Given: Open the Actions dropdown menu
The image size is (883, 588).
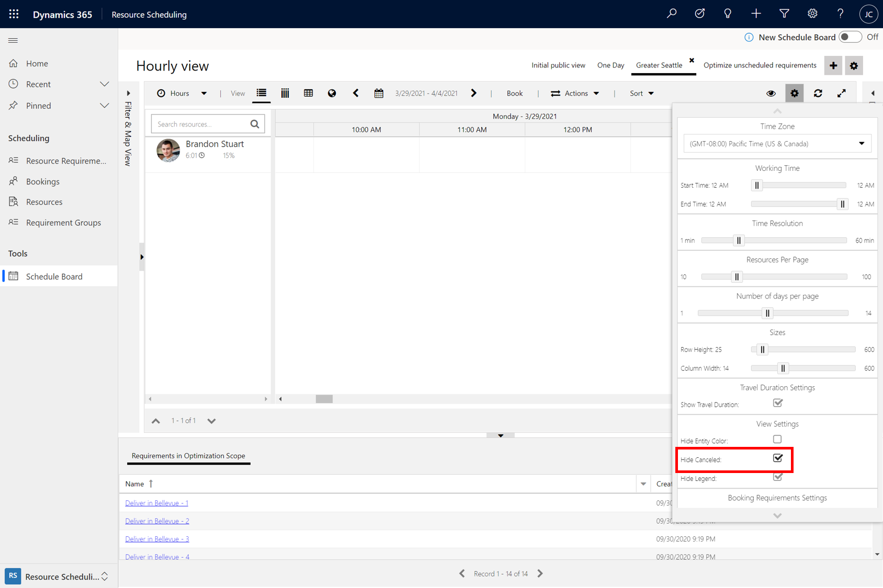Looking at the screenshot, I should [575, 93].
